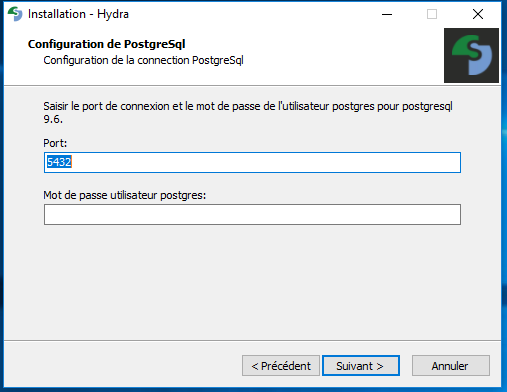507x392 pixels.
Task: Click the "9.6." version text
Action: click(x=53, y=119)
